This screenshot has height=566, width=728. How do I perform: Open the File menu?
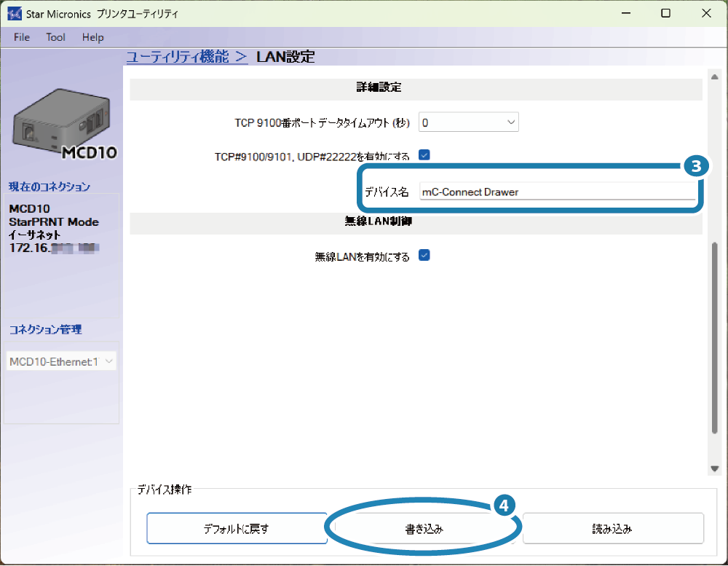coord(22,37)
